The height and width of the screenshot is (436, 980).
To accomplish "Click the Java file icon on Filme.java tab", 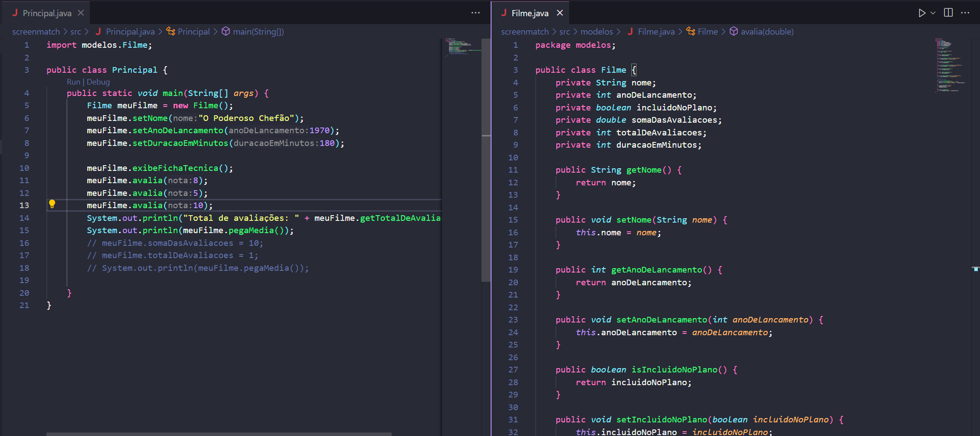I will (504, 13).
